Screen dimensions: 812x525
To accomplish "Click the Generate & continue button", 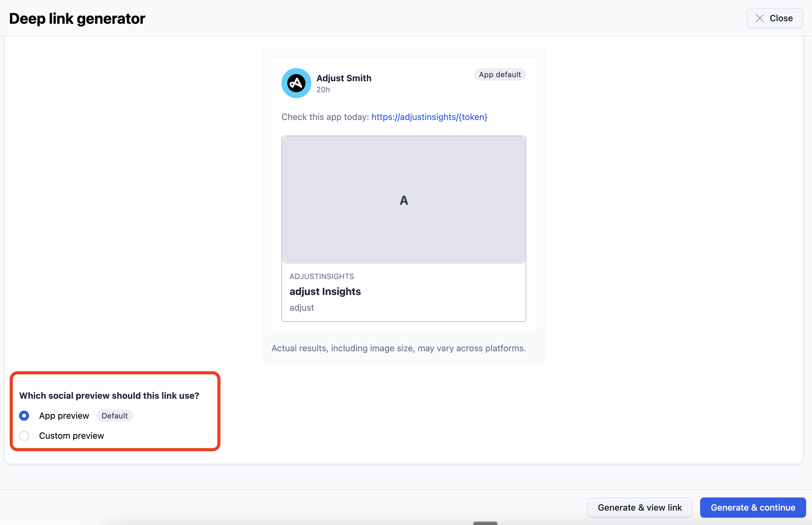I will pos(752,507).
